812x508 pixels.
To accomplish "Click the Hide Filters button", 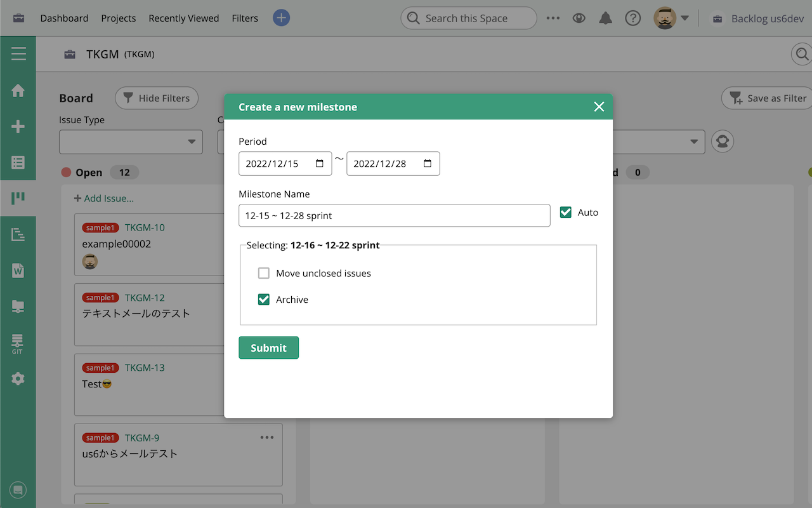I will point(156,98).
